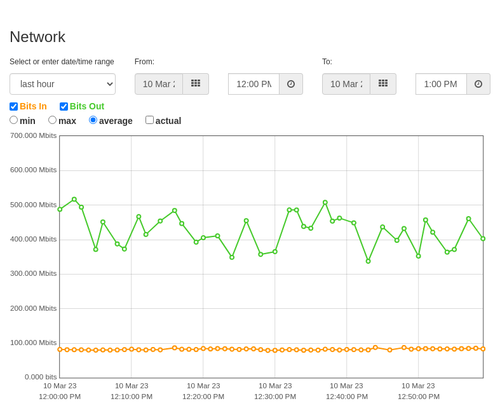Click the 'Select or enter date/time range' label
Screen dimensions: 500x403
(x=62, y=62)
